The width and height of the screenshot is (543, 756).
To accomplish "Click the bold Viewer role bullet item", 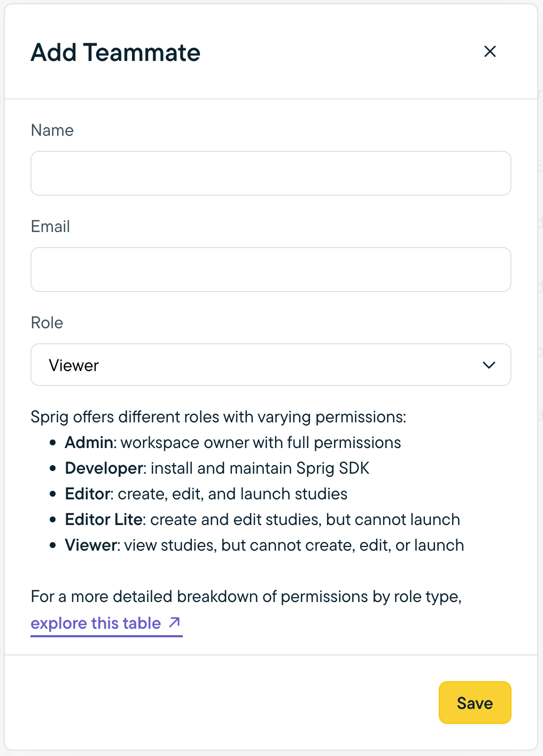I will click(91, 545).
